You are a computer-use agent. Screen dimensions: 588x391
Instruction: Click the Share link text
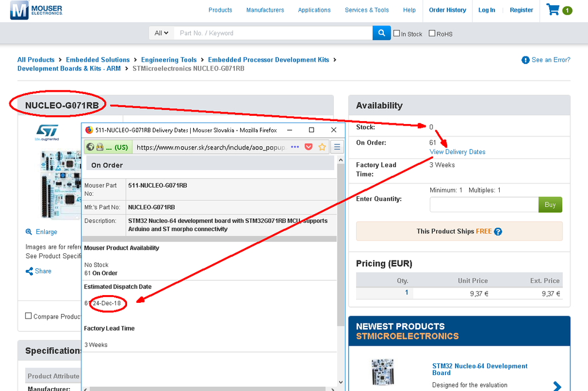coord(43,271)
